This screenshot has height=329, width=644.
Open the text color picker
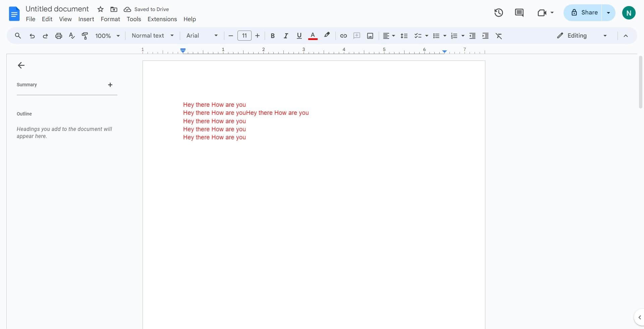pos(313,36)
